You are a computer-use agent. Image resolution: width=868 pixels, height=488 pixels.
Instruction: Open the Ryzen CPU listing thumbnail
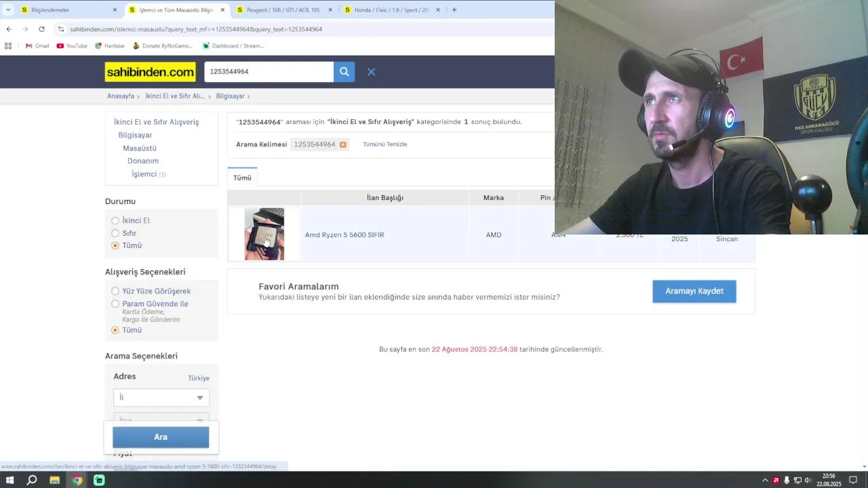coord(264,234)
